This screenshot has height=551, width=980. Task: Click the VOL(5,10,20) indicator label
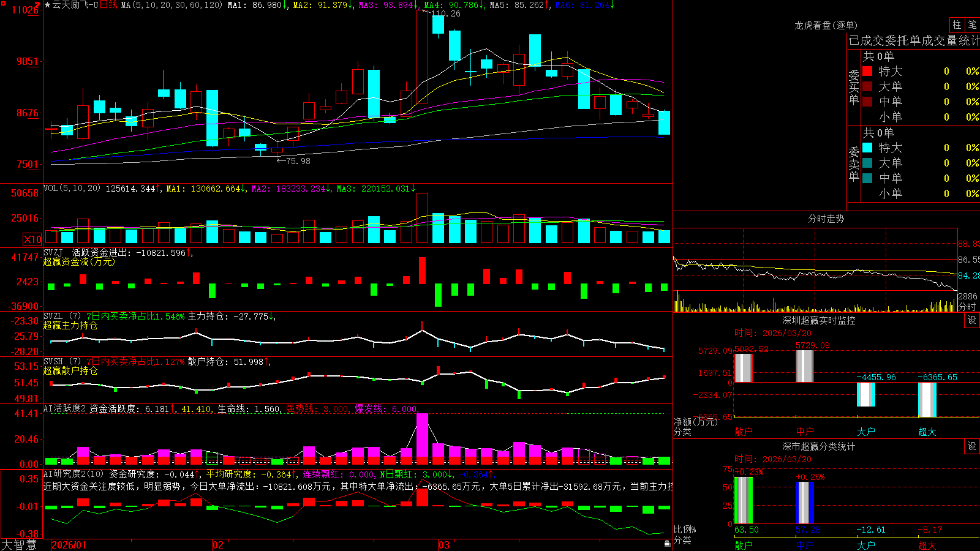click(x=72, y=189)
